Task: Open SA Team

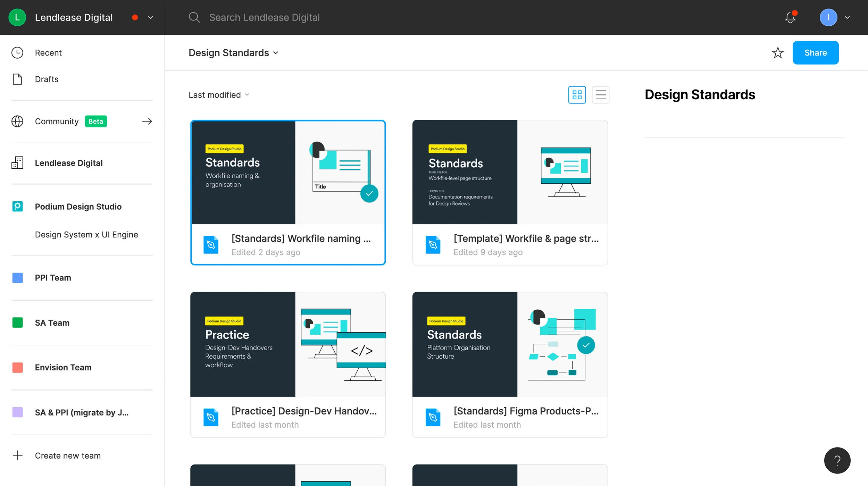Action: click(52, 323)
